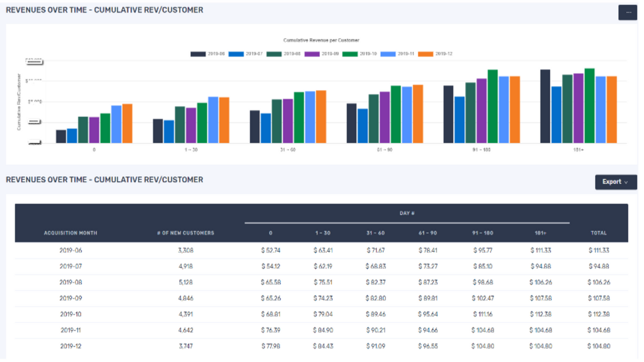Click the blue 2019-07 bar in group 31-60

coord(266,128)
